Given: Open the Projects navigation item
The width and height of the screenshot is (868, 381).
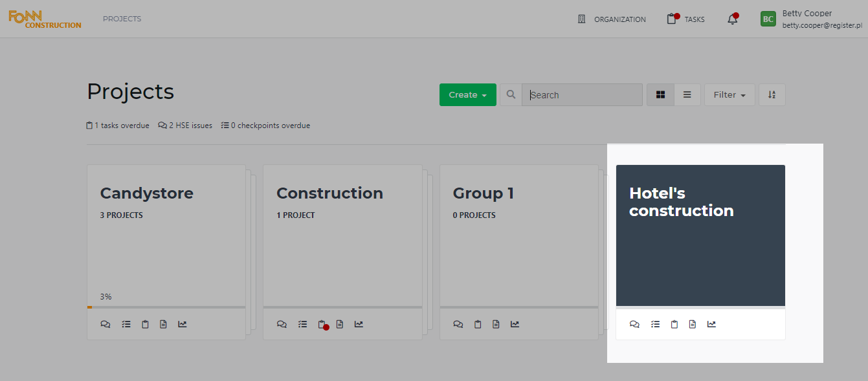Looking at the screenshot, I should [122, 19].
